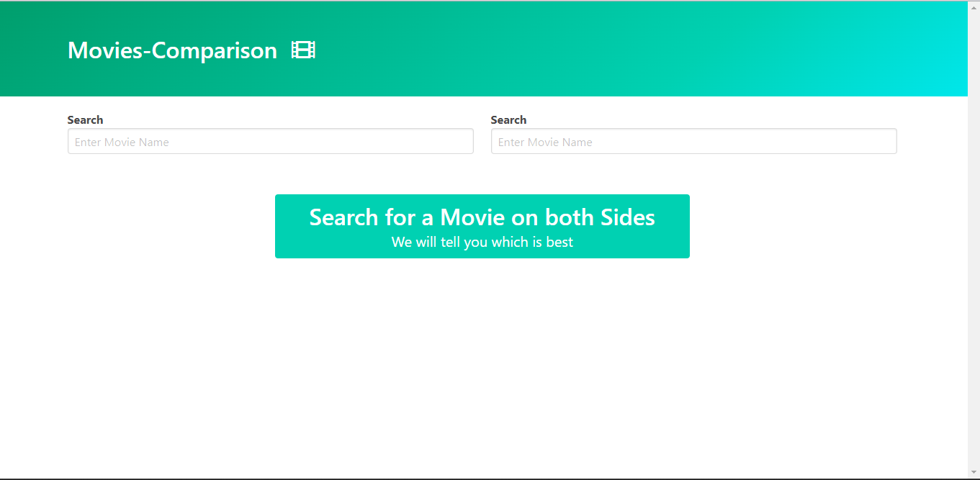Click the scrollbar track

pyautogui.click(x=974, y=288)
